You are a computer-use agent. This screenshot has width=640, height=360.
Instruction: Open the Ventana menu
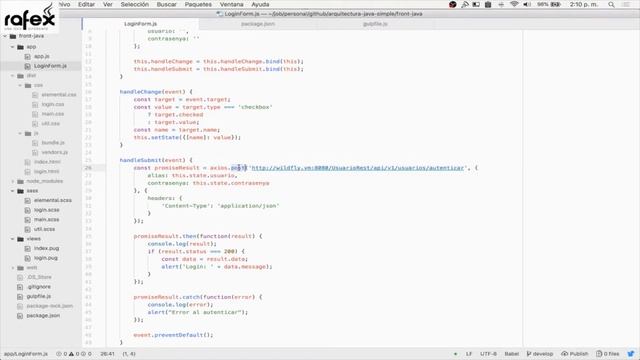click(231, 4)
